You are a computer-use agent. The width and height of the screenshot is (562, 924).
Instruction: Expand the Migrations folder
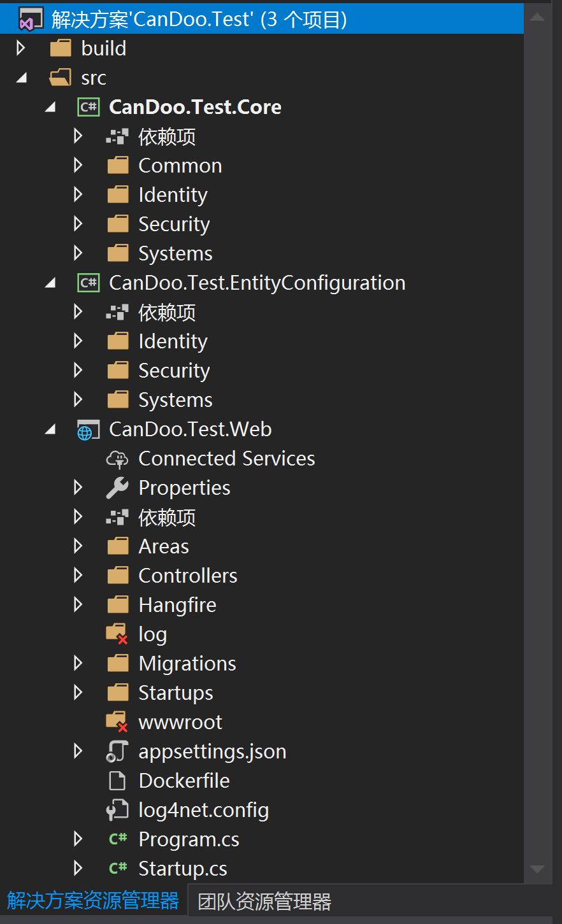[78, 664]
